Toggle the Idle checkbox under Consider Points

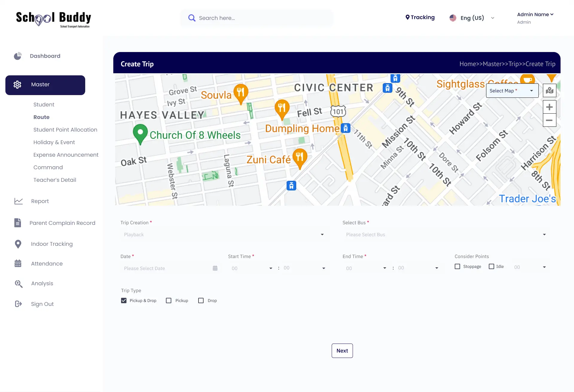point(492,266)
